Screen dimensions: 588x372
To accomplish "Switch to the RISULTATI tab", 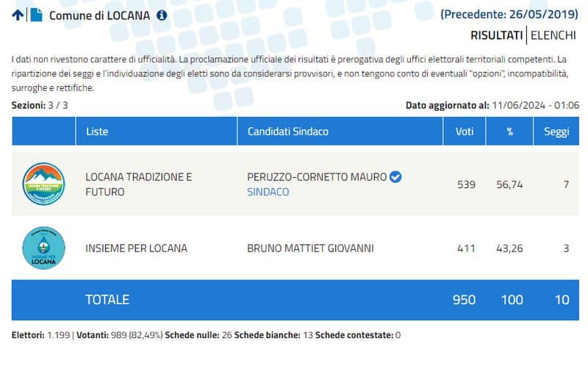I will 496,35.
